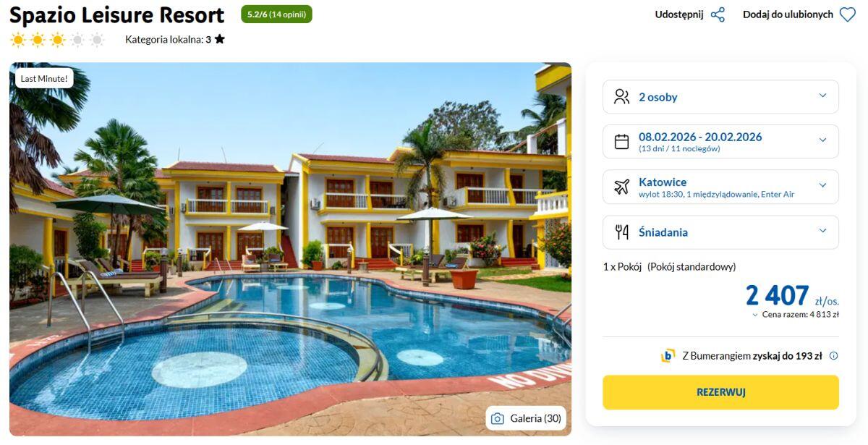Image resolution: width=868 pixels, height=445 pixels.
Task: Open the 08.02.2026 - 20.02.2026 date dropdown
Action: coord(720,142)
